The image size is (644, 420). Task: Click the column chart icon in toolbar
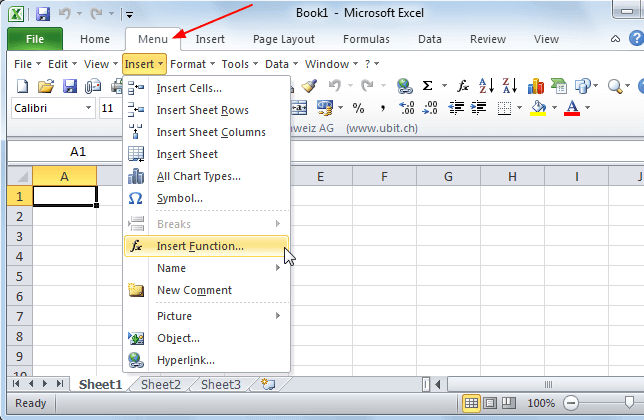[536, 86]
